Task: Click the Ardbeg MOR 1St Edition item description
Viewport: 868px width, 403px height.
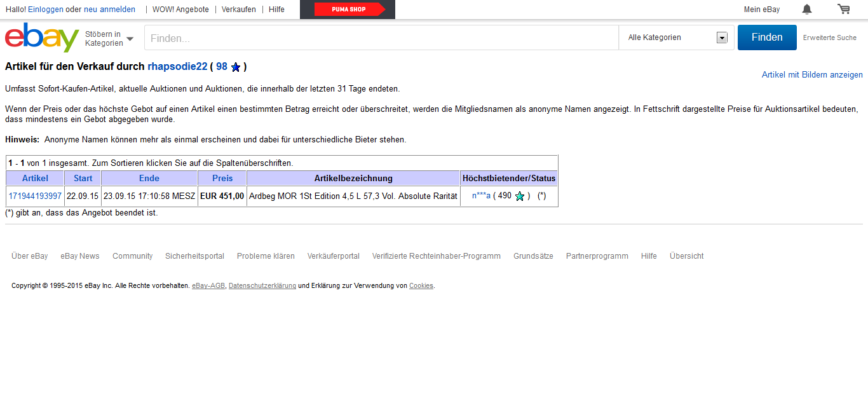Action: click(353, 196)
